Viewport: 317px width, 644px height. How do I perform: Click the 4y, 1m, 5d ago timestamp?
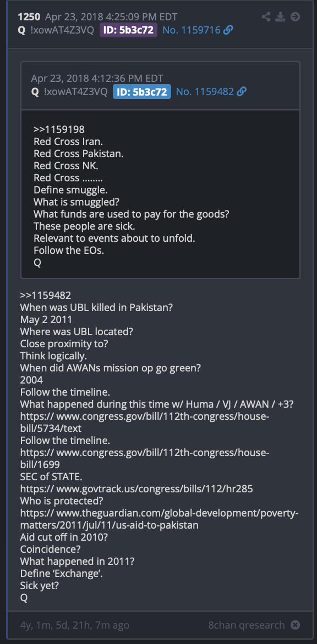(x=75, y=625)
